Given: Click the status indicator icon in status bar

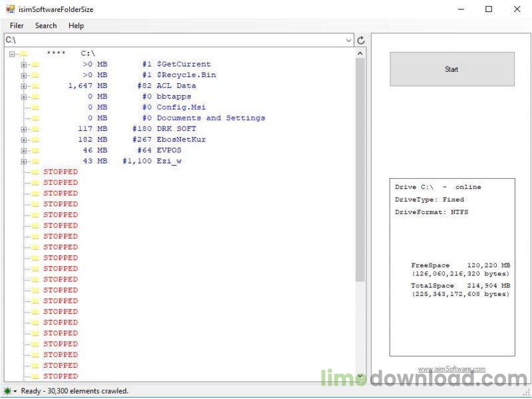Looking at the screenshot, I should tap(7, 391).
